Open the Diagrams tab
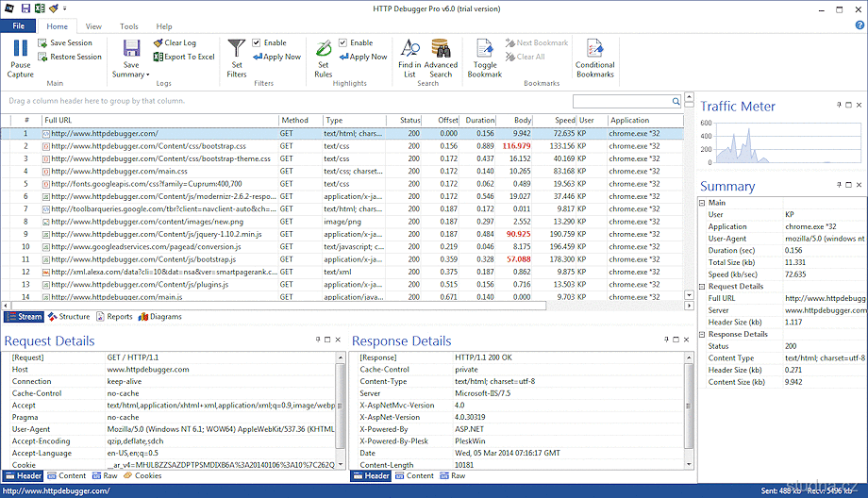The image size is (868, 498). [160, 317]
